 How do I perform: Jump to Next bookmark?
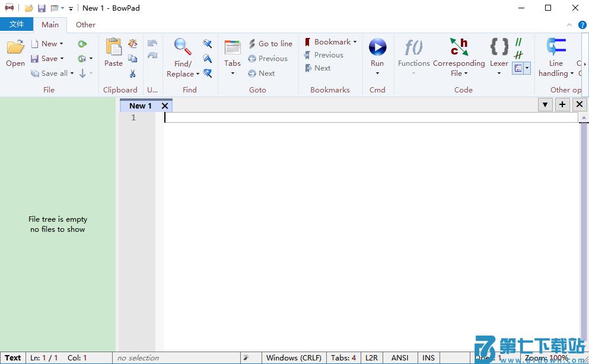pos(318,68)
